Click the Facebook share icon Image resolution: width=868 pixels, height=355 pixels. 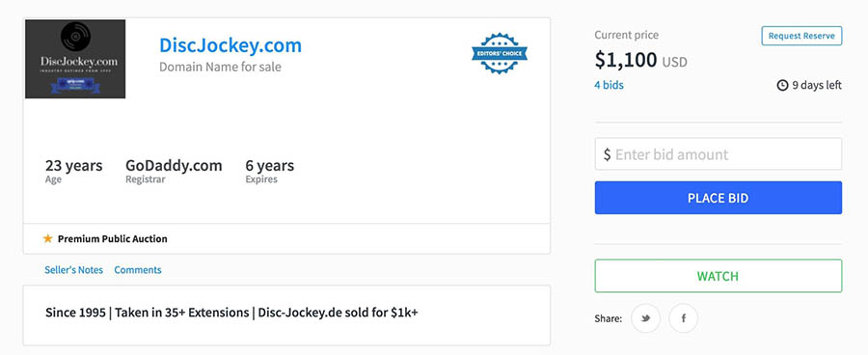(x=683, y=318)
